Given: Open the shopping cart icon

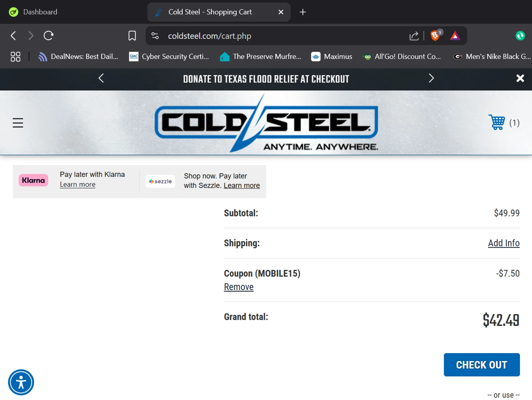Looking at the screenshot, I should point(497,122).
